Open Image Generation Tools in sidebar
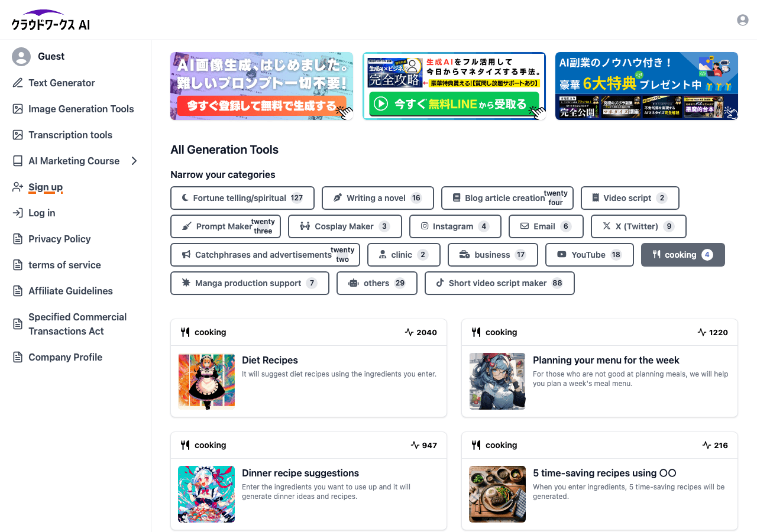Screen dimensions: 757x532 81,109
